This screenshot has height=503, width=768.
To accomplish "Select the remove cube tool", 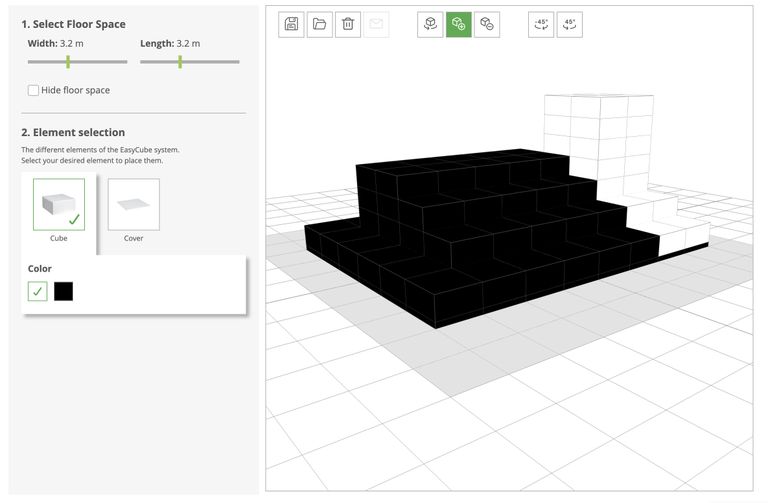I will [487, 24].
